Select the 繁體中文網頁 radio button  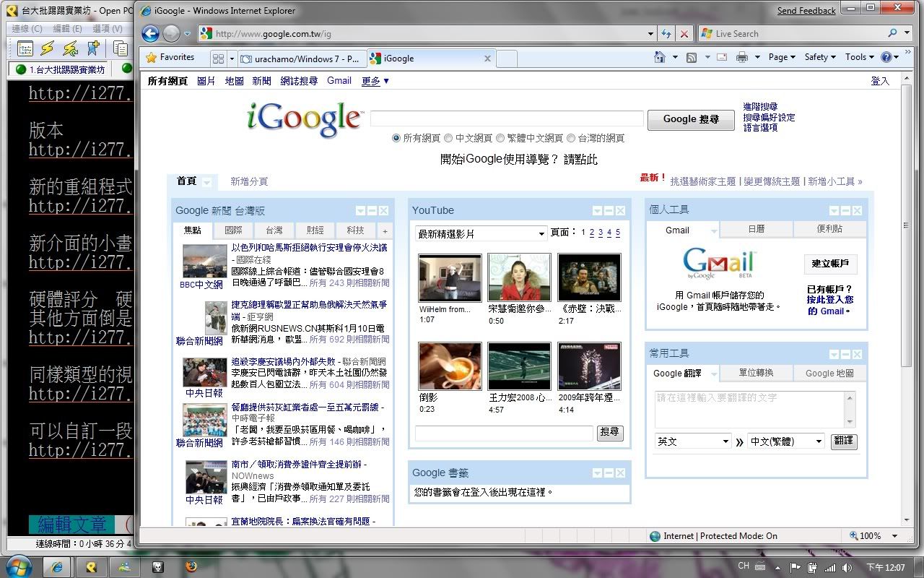tap(500, 138)
